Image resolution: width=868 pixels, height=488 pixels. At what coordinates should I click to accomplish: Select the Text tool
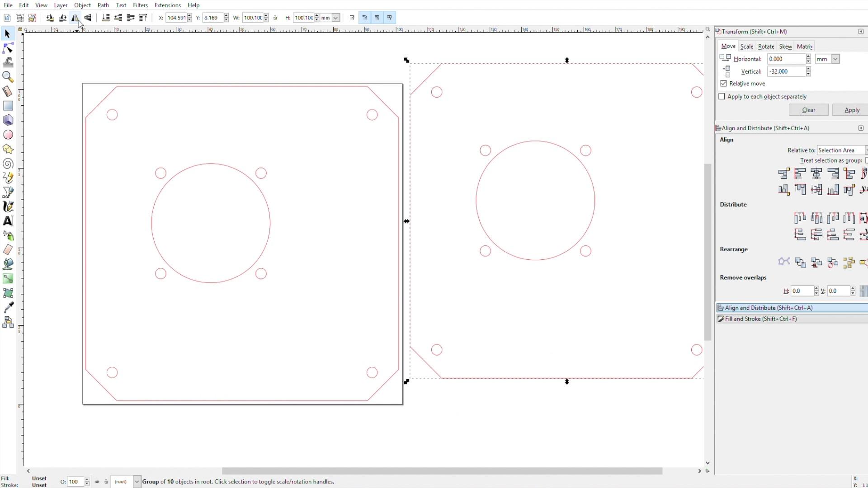tap(8, 221)
